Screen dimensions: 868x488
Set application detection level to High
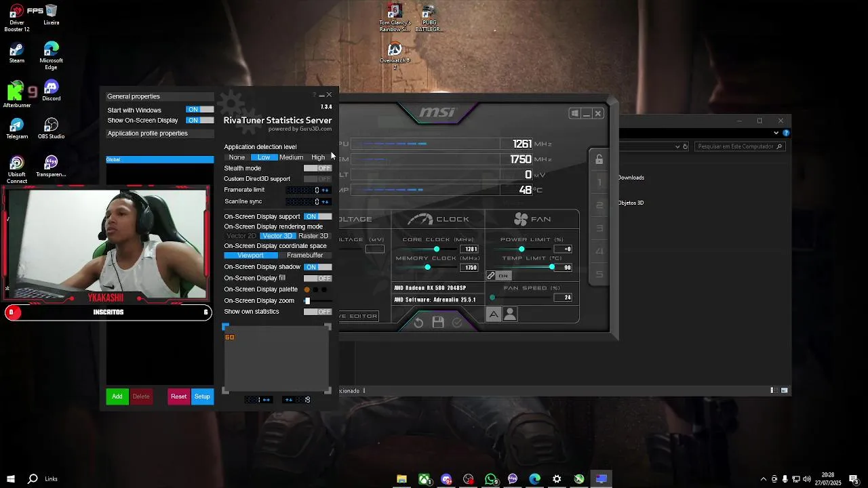(x=318, y=157)
